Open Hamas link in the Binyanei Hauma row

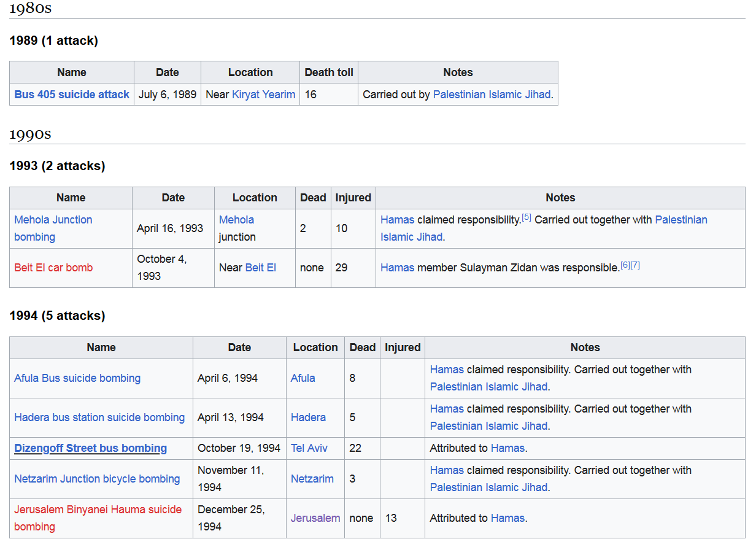tap(507, 518)
